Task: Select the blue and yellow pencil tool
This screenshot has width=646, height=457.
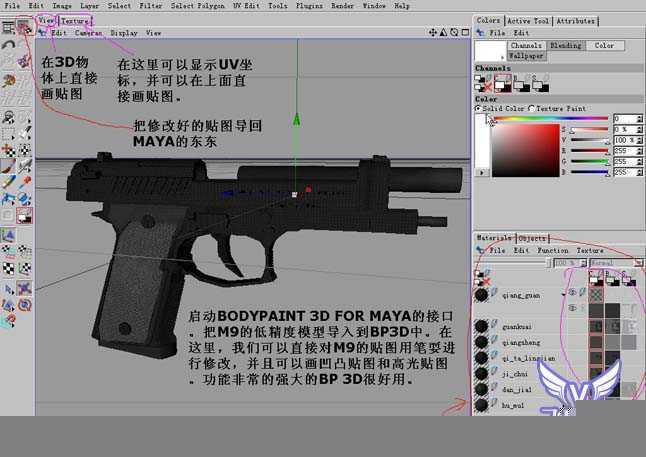Action: [8, 182]
